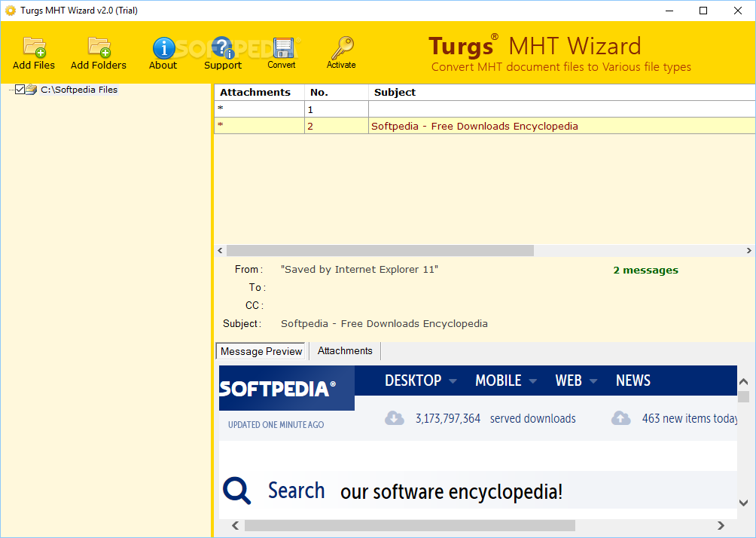Click the 2 messages counter text
Image resolution: width=756 pixels, height=538 pixels.
(645, 271)
